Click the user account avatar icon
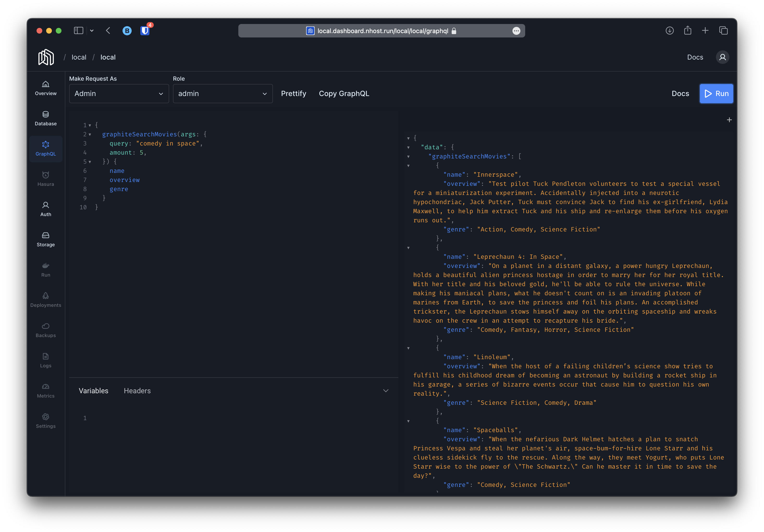 click(x=722, y=57)
